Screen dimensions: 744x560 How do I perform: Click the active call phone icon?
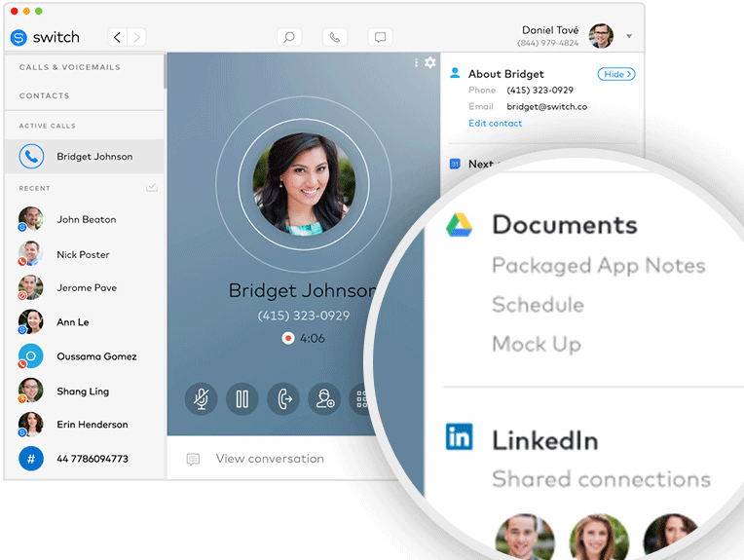pos(31,156)
